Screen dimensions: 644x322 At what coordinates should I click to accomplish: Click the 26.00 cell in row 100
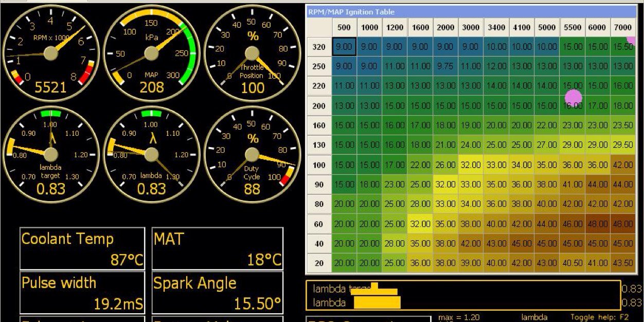coord(445,165)
